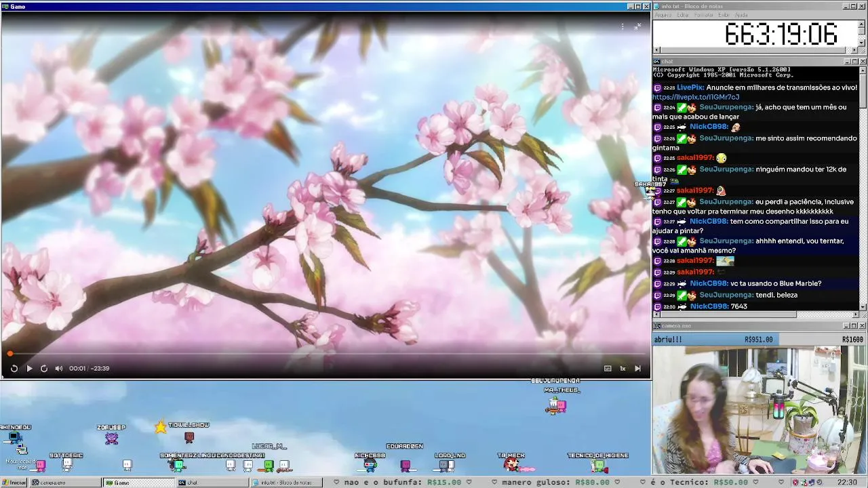
Task: Open the Iniciar start button
Action: 14,483
